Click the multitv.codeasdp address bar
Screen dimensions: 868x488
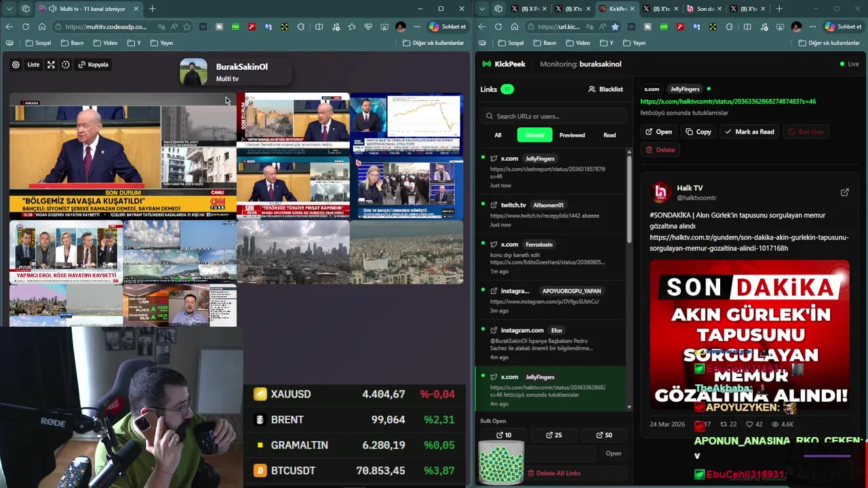(106, 26)
